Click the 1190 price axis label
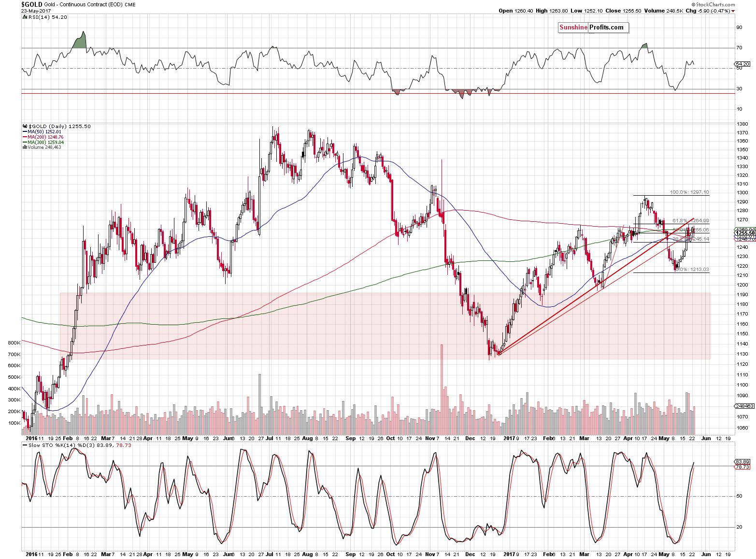This screenshot has height=559, width=756. click(742, 294)
